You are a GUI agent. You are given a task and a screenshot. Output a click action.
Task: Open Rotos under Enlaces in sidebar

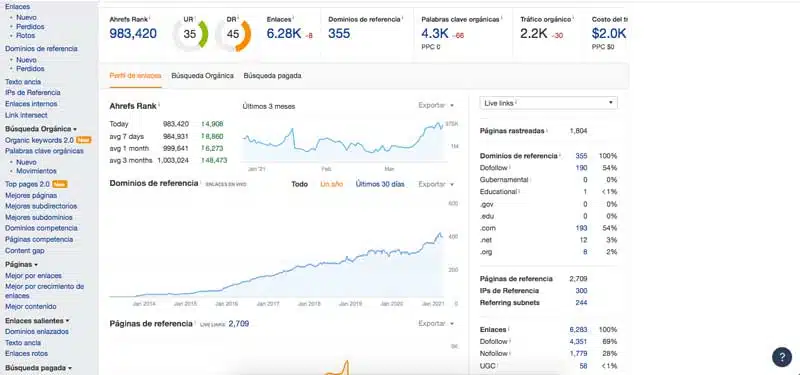(x=26, y=36)
